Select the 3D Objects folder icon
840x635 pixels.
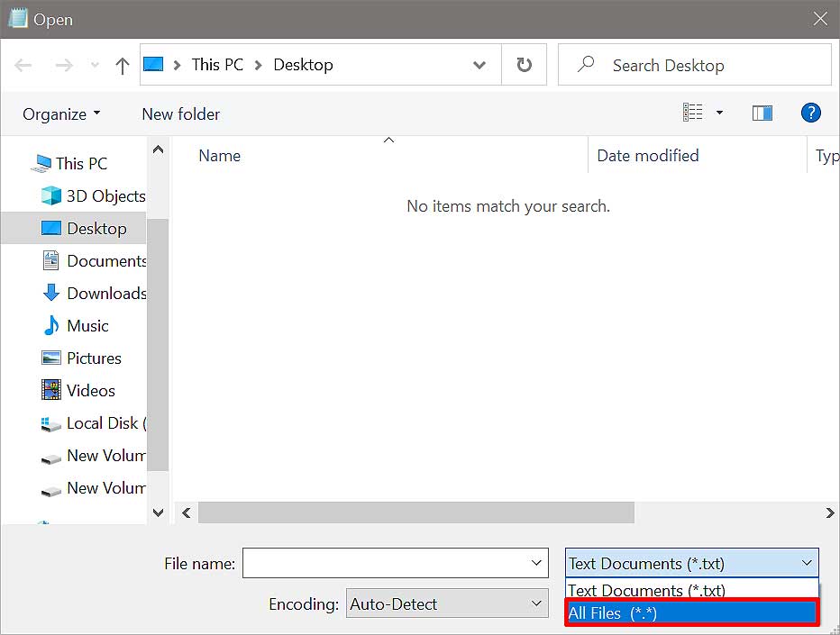52,195
